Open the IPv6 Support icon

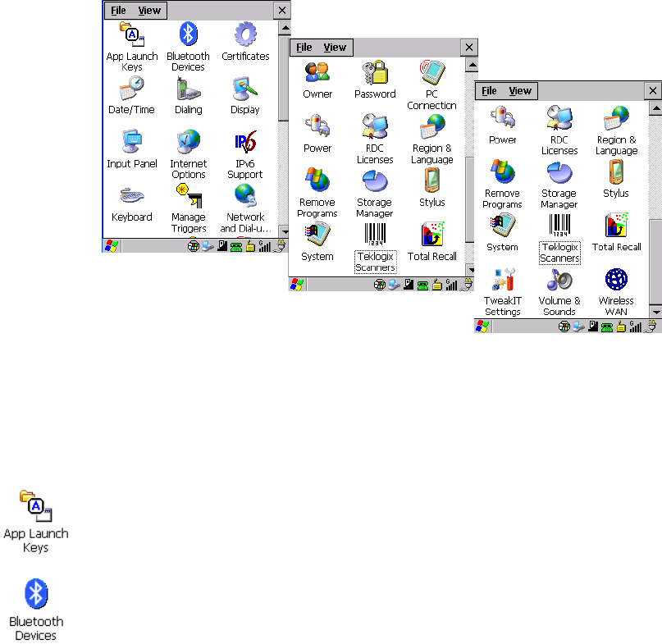pyautogui.click(x=245, y=154)
